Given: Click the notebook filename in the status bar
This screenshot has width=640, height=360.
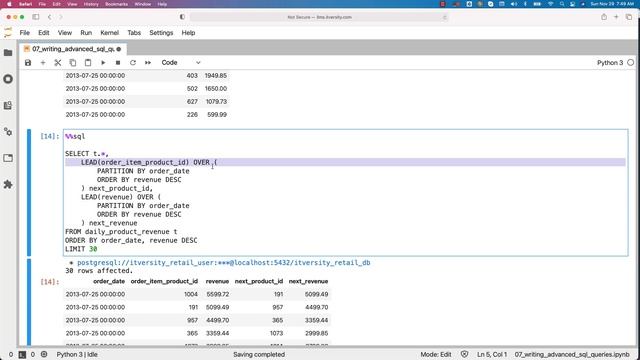Looking at the screenshot, I should pos(572,355).
